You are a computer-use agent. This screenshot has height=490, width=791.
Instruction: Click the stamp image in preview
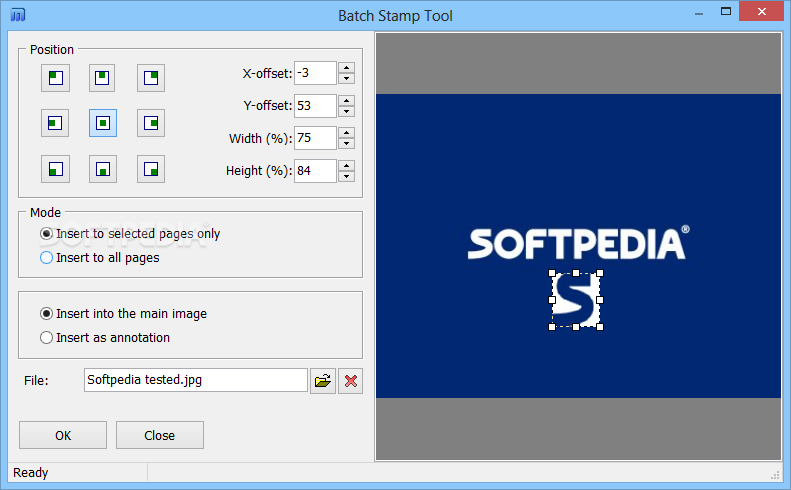576,300
